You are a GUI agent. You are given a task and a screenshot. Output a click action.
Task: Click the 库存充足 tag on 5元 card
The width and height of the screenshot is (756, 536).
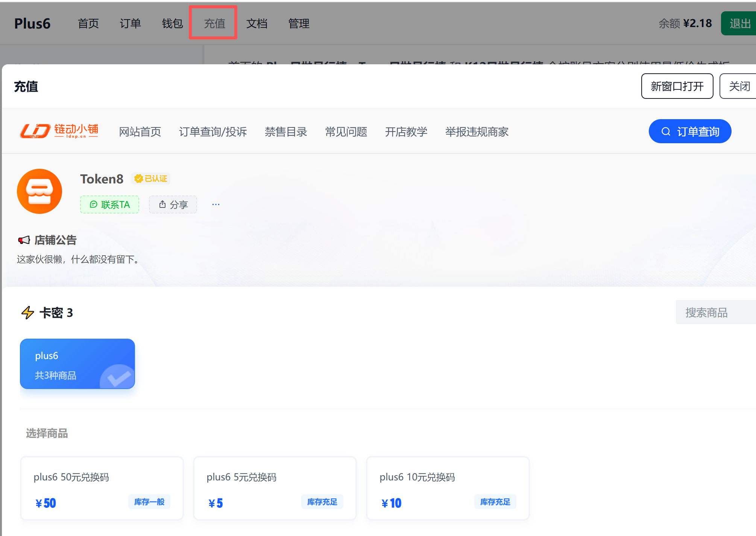(322, 502)
